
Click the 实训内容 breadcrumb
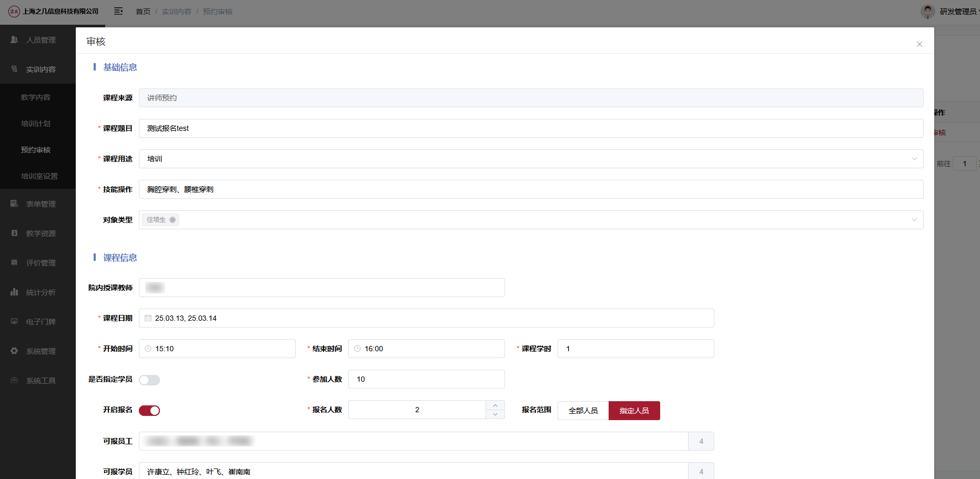[177, 12]
